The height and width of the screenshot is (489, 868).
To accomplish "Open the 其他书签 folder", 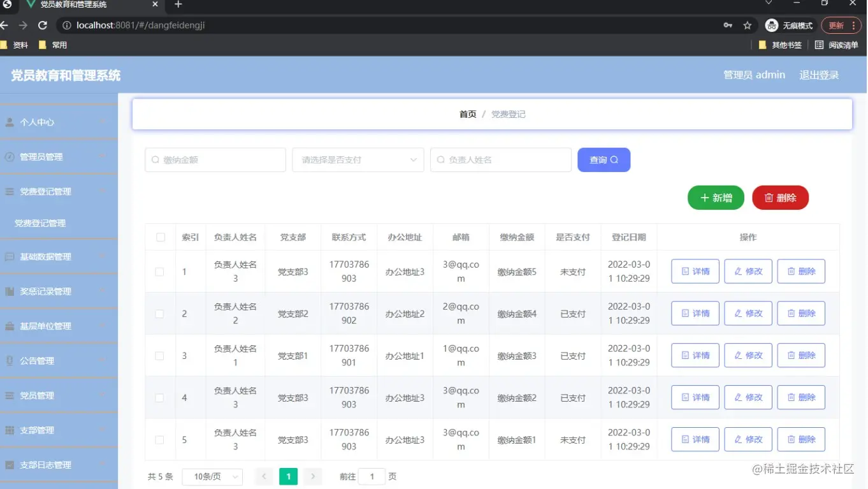I will point(780,45).
